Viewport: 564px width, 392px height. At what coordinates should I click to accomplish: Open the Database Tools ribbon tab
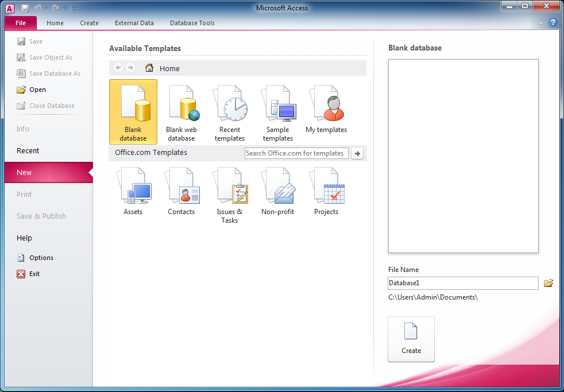point(192,23)
